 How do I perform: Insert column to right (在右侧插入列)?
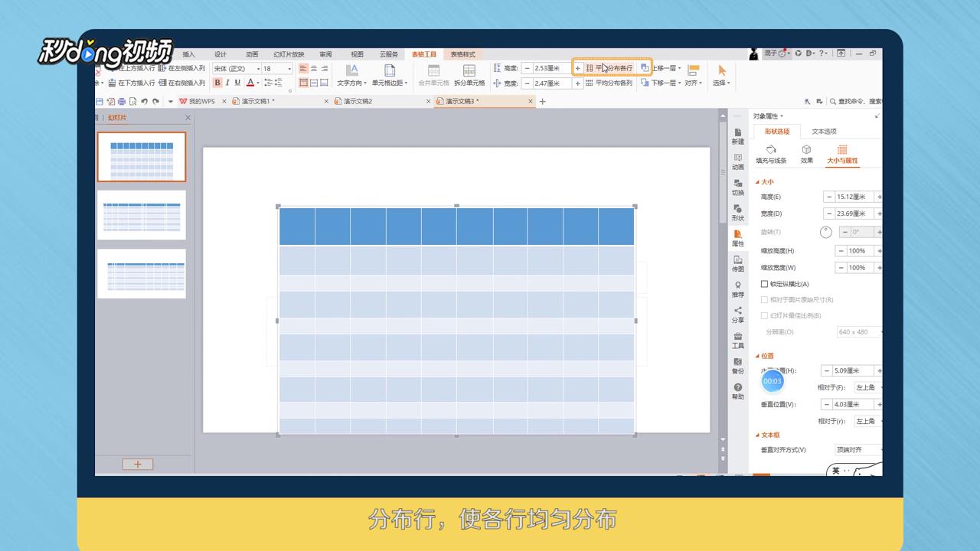[181, 83]
